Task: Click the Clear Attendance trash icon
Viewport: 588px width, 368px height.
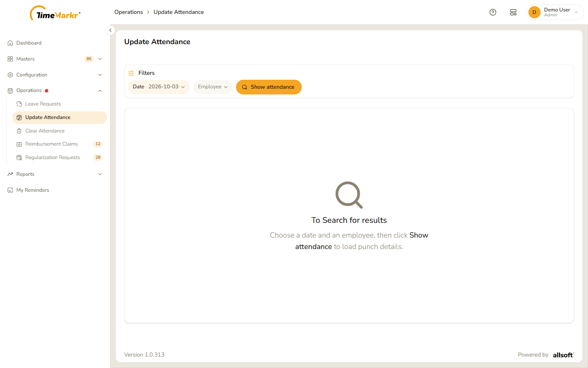Action: click(x=19, y=131)
